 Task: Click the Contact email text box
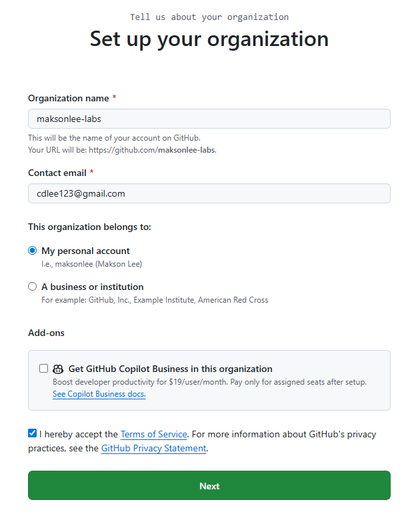209,193
